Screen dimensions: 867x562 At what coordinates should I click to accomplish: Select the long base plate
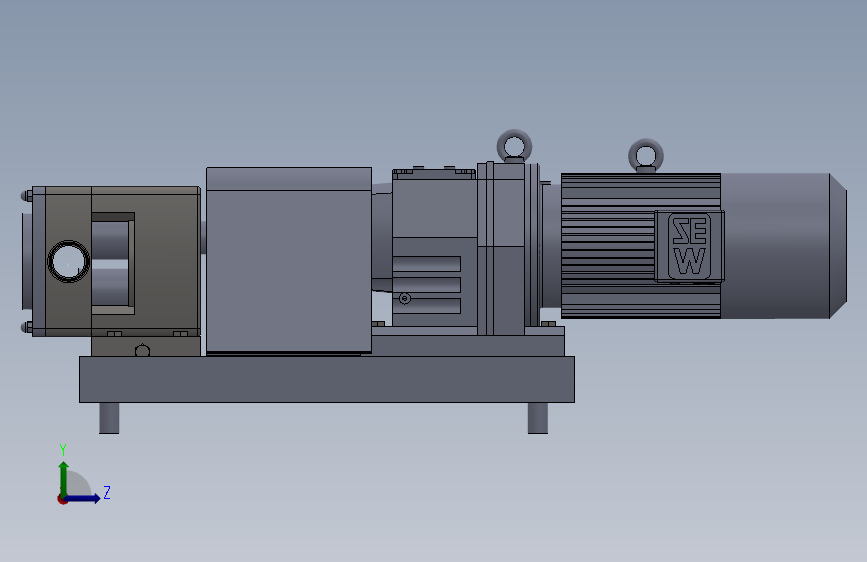tap(327, 379)
